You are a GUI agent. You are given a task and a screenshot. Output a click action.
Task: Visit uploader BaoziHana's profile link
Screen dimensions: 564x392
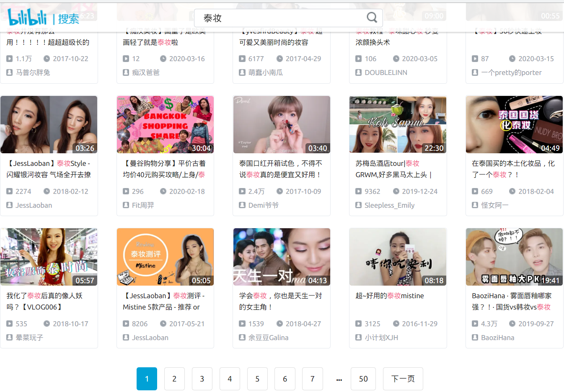pyautogui.click(x=498, y=338)
